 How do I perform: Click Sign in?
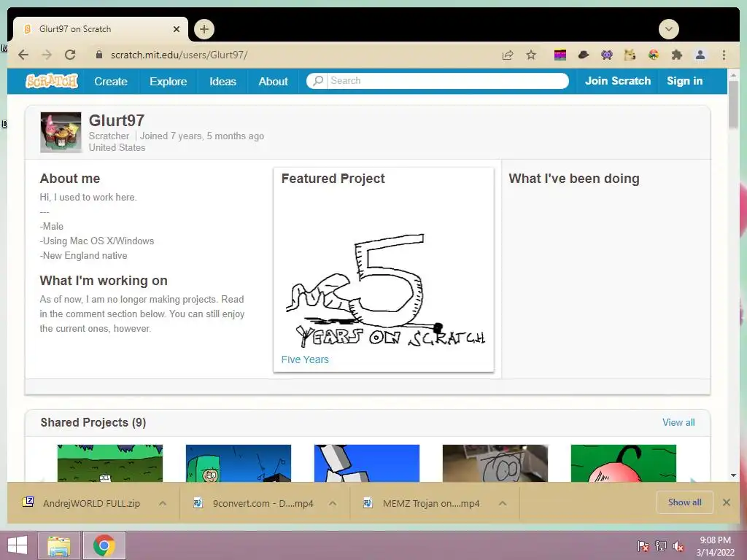coord(684,81)
